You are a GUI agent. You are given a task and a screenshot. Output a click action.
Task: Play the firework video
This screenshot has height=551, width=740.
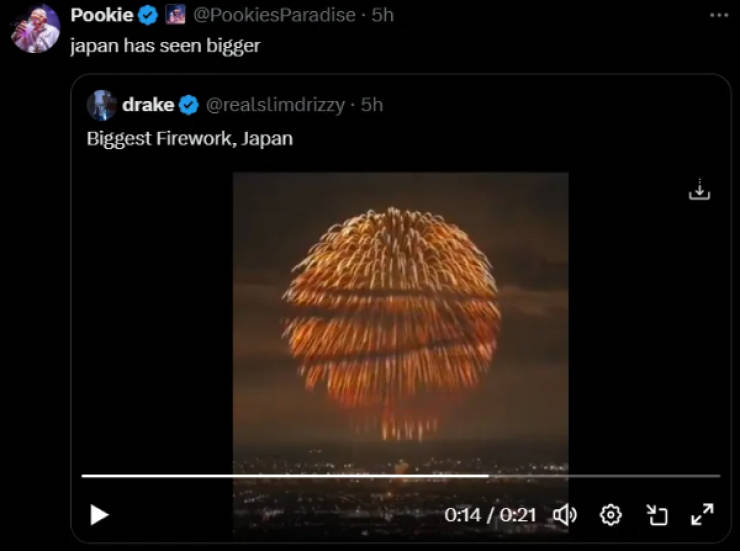99,515
